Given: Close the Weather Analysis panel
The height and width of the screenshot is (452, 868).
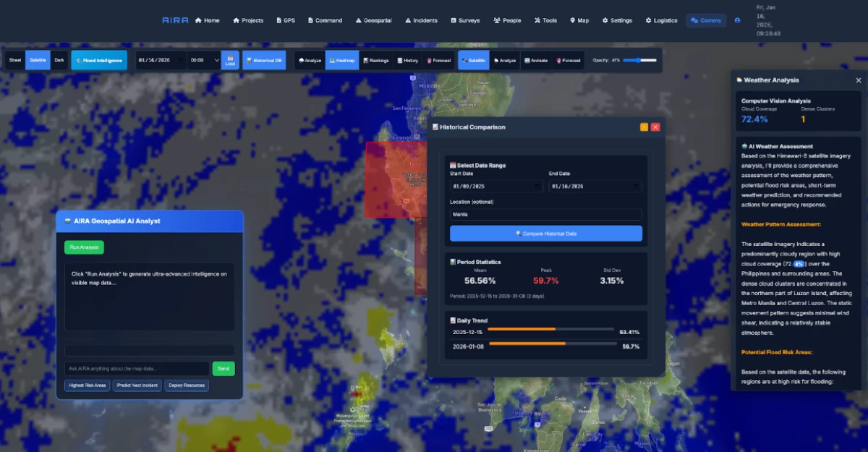Looking at the screenshot, I should click(x=859, y=80).
